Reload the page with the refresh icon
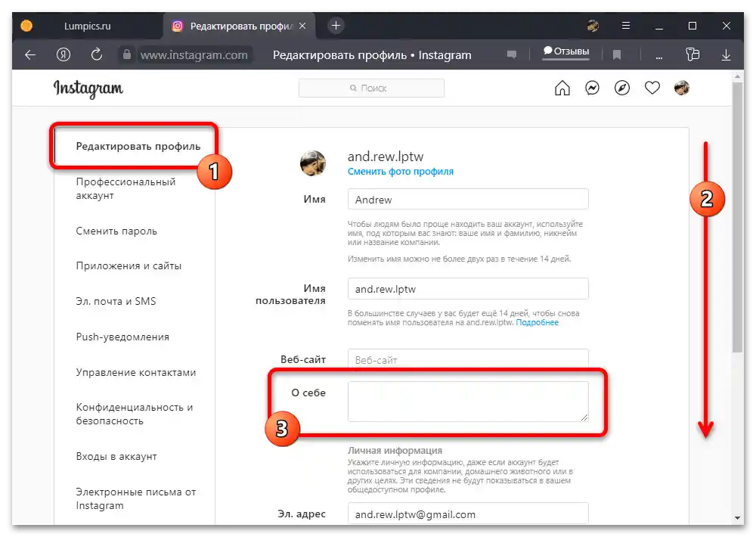 coord(97,54)
